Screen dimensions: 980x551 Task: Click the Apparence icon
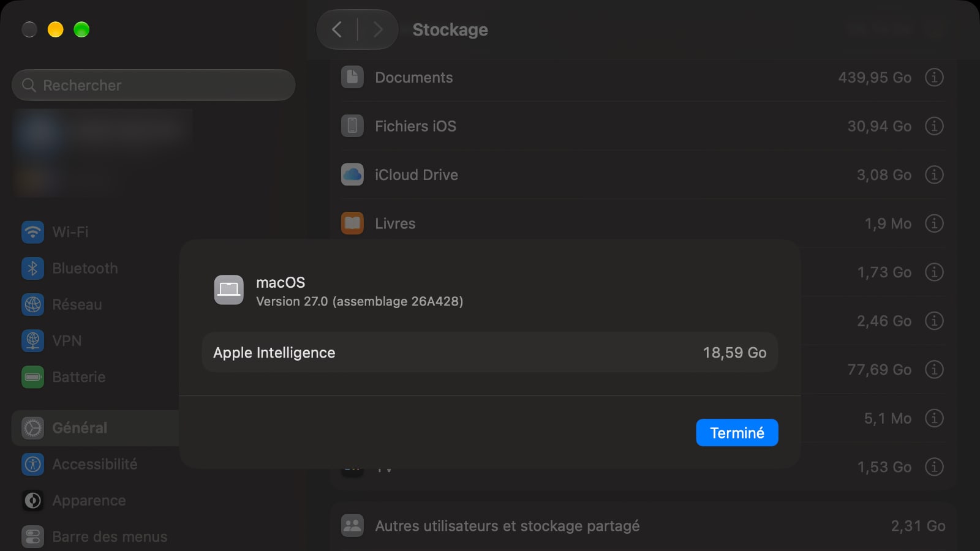click(x=33, y=500)
